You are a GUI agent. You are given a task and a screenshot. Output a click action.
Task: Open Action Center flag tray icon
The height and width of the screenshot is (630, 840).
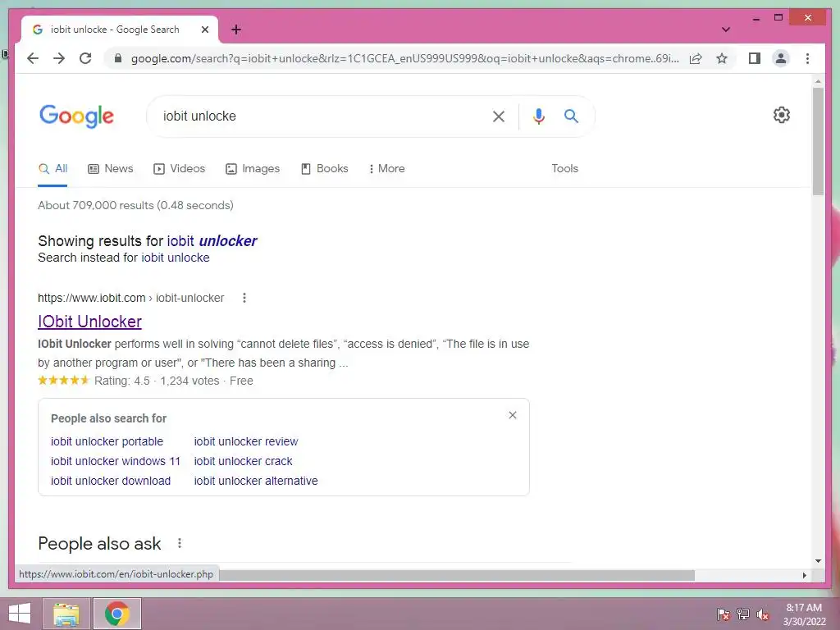click(x=723, y=614)
